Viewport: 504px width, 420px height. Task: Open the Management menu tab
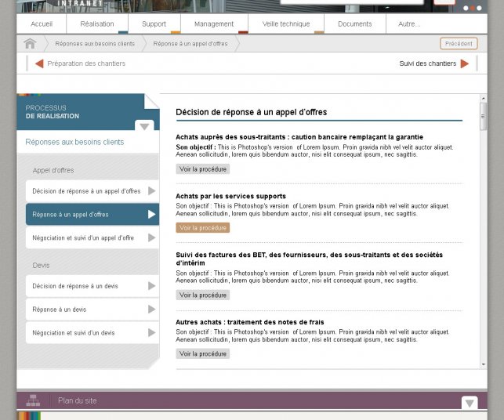[x=214, y=24]
